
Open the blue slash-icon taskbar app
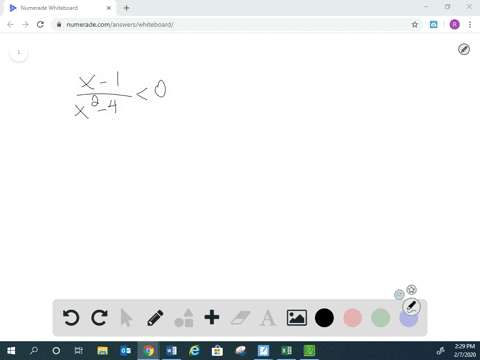[x=263, y=351]
